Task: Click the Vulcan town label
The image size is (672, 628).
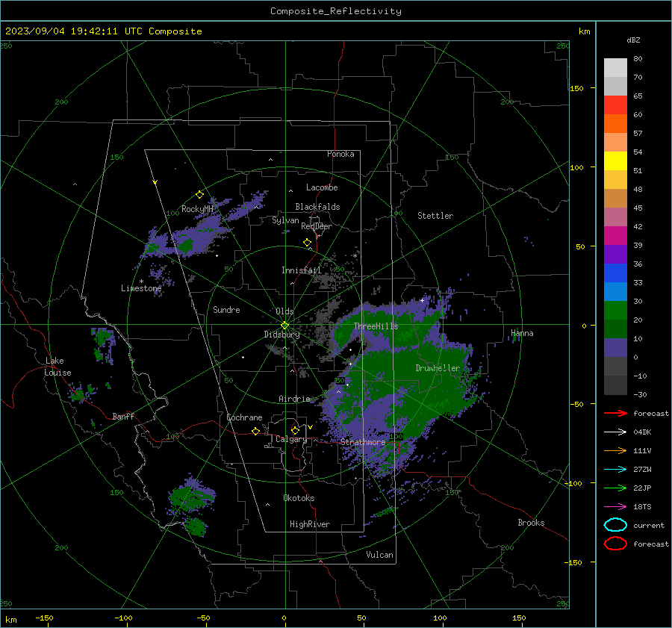Action: [x=380, y=555]
